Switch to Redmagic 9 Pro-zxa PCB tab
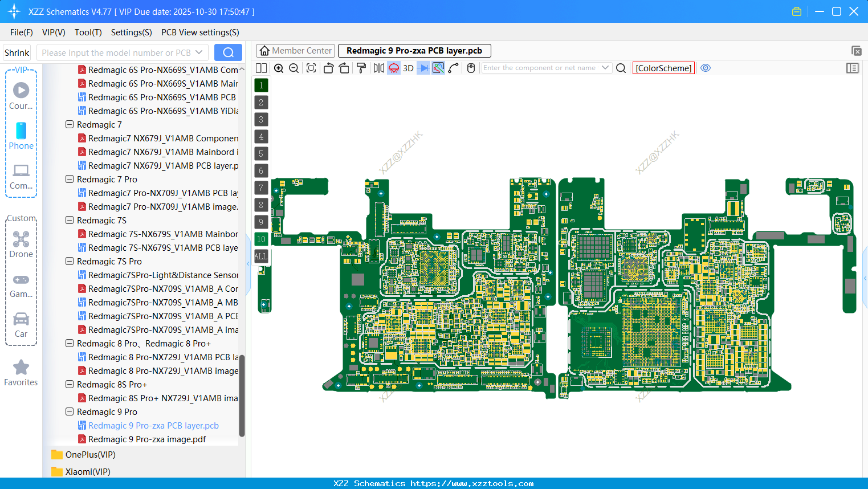Viewport: 868px width, 489px height. tap(414, 50)
